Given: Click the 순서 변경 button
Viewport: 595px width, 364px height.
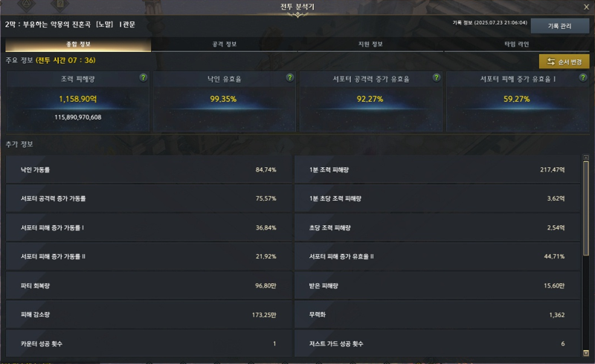Looking at the screenshot, I should point(564,62).
